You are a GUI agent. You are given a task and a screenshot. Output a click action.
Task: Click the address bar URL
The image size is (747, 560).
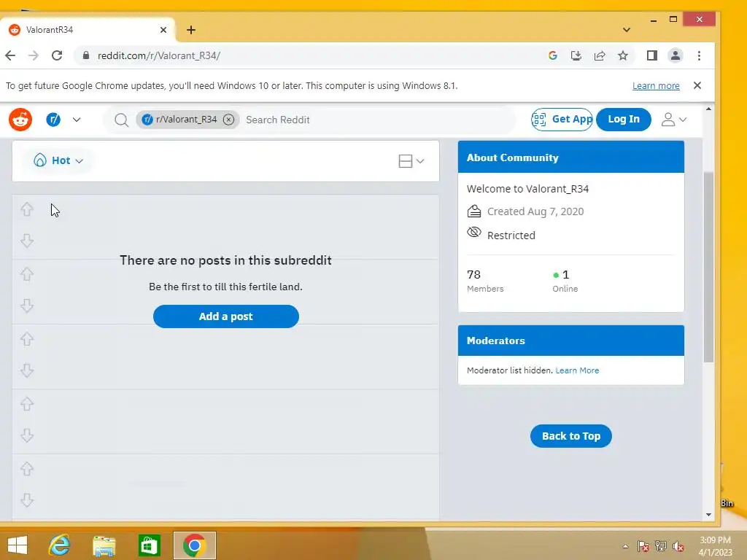coord(158,55)
